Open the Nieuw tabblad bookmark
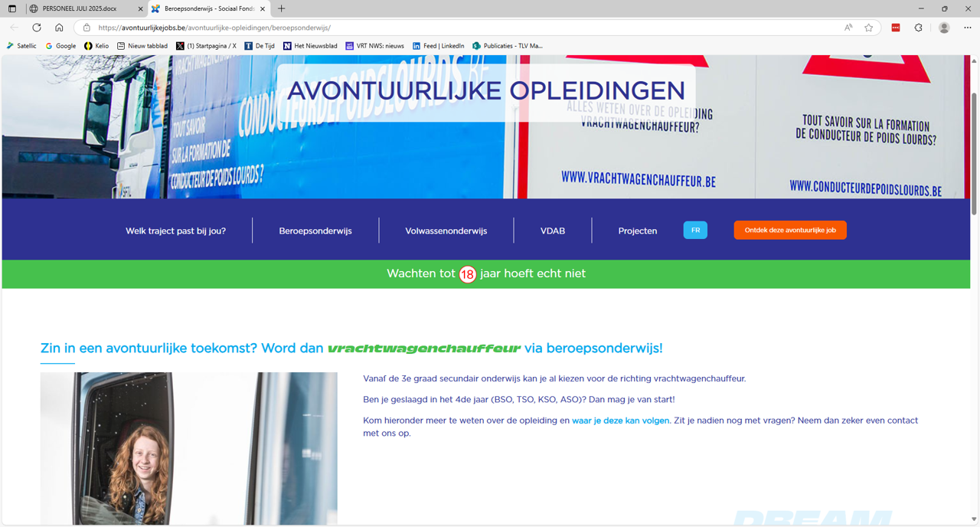The image size is (980, 527). point(142,46)
